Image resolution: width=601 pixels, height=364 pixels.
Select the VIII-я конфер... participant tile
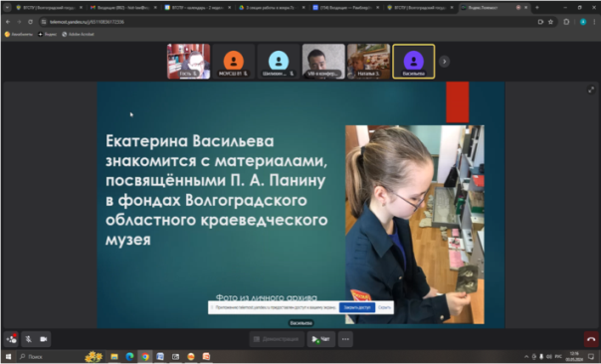point(323,62)
